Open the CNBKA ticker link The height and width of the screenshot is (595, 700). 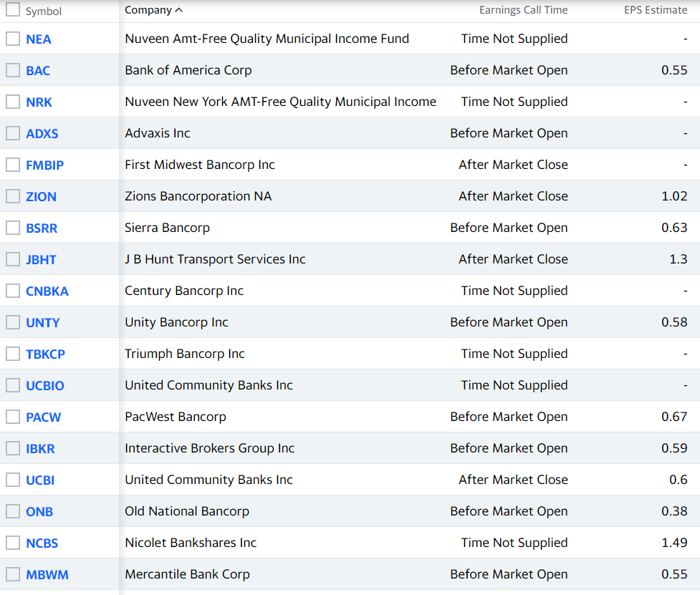pos(47,291)
